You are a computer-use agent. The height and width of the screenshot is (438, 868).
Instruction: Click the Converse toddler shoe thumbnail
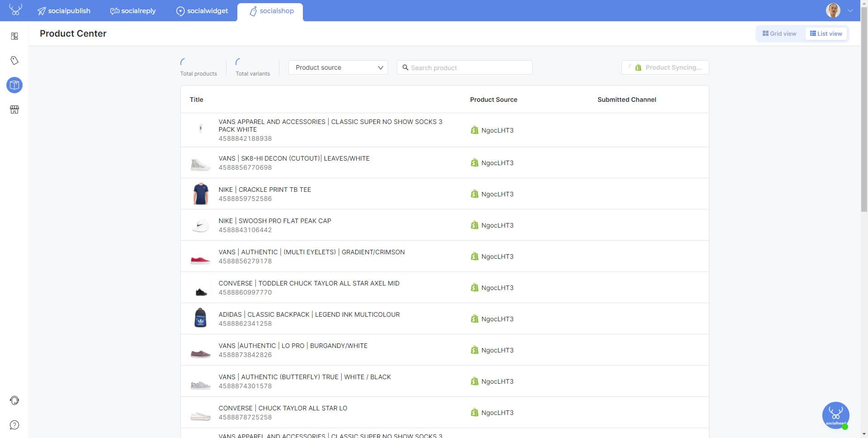201,291
